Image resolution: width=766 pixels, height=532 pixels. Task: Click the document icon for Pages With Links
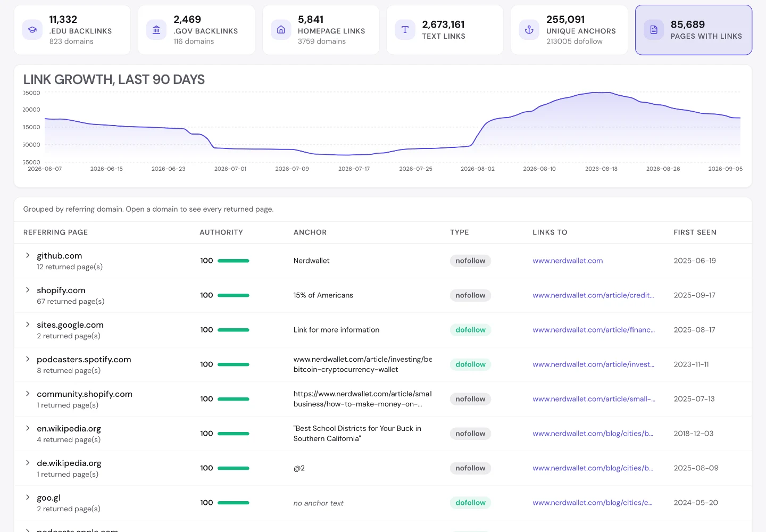click(654, 30)
